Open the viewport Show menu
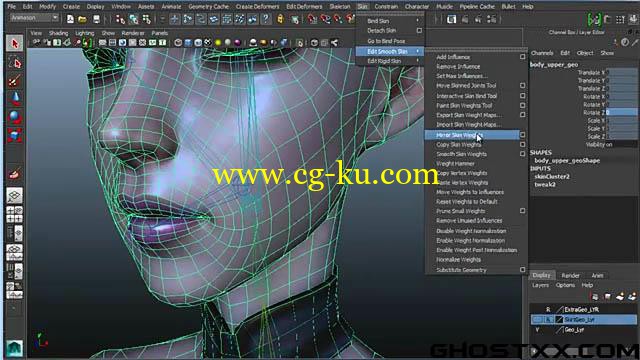This screenshot has width=640, height=360. [108, 33]
